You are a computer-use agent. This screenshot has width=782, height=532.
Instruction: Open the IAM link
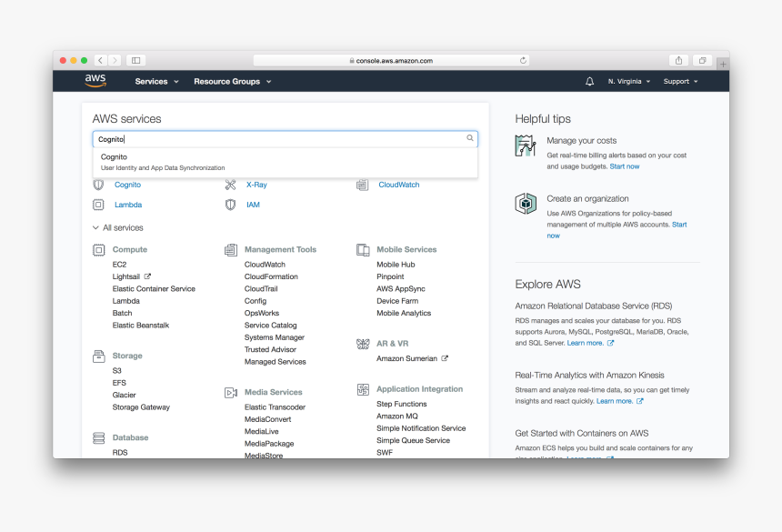click(253, 205)
